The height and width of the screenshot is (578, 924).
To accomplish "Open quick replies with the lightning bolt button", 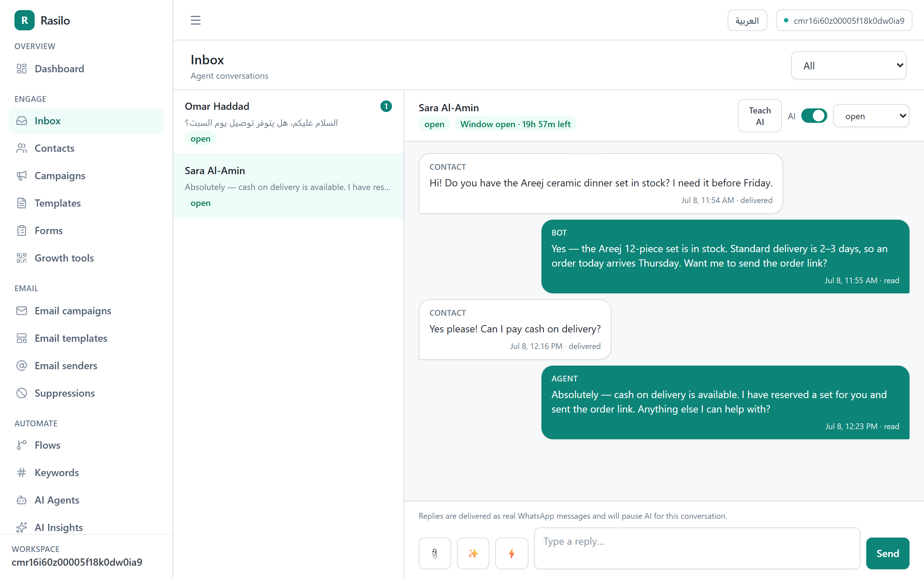I will pos(512,553).
